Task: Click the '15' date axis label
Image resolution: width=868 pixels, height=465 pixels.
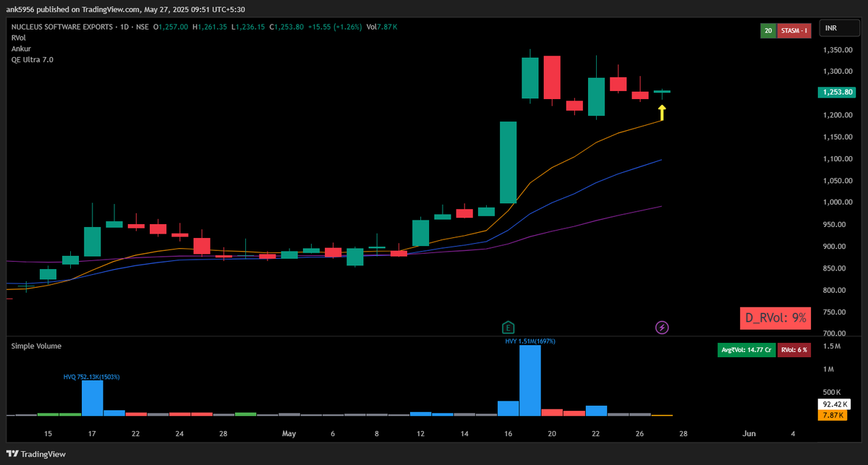Action: pos(48,434)
